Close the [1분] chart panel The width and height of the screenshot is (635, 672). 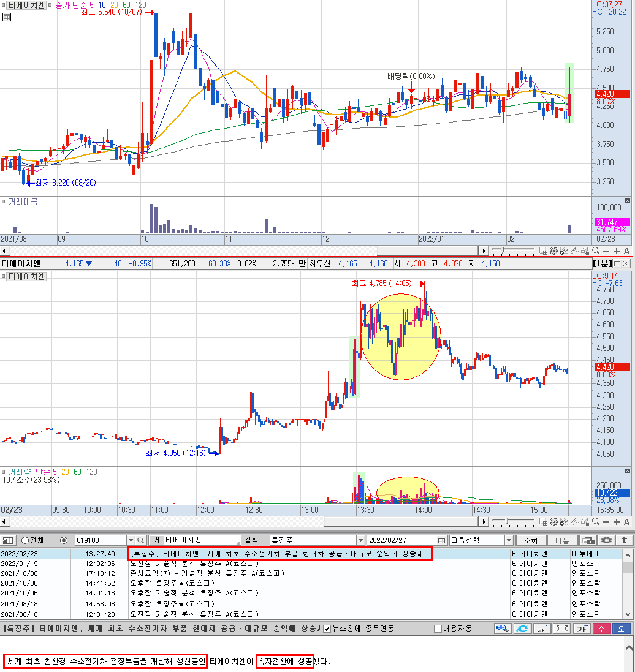pos(626,263)
